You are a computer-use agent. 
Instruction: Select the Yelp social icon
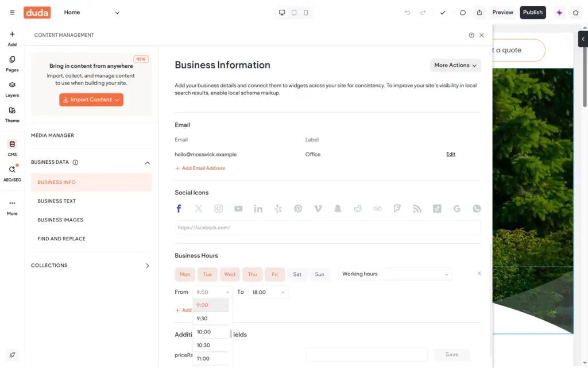[x=278, y=208]
